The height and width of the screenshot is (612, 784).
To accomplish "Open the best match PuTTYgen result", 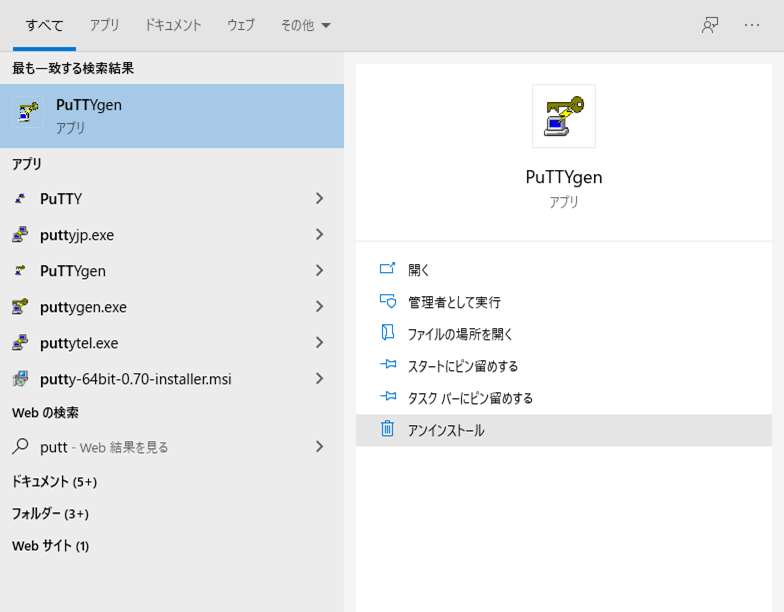I will (172, 116).
